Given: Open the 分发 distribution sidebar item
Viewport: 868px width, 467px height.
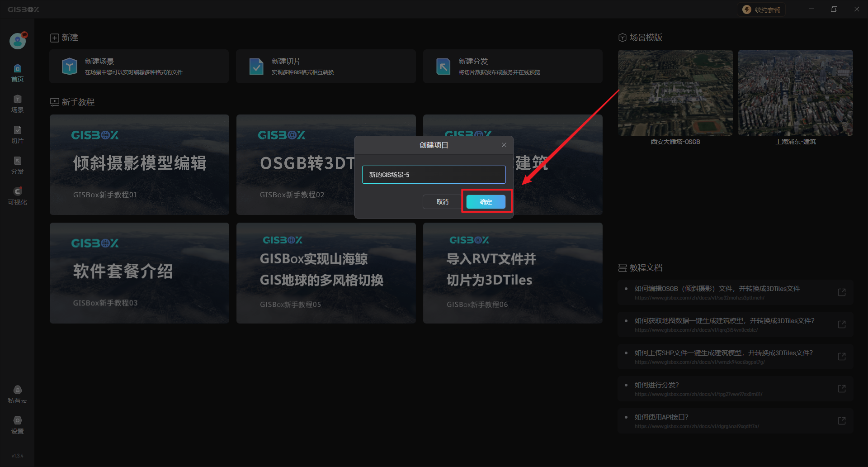Looking at the screenshot, I should coord(17,165).
